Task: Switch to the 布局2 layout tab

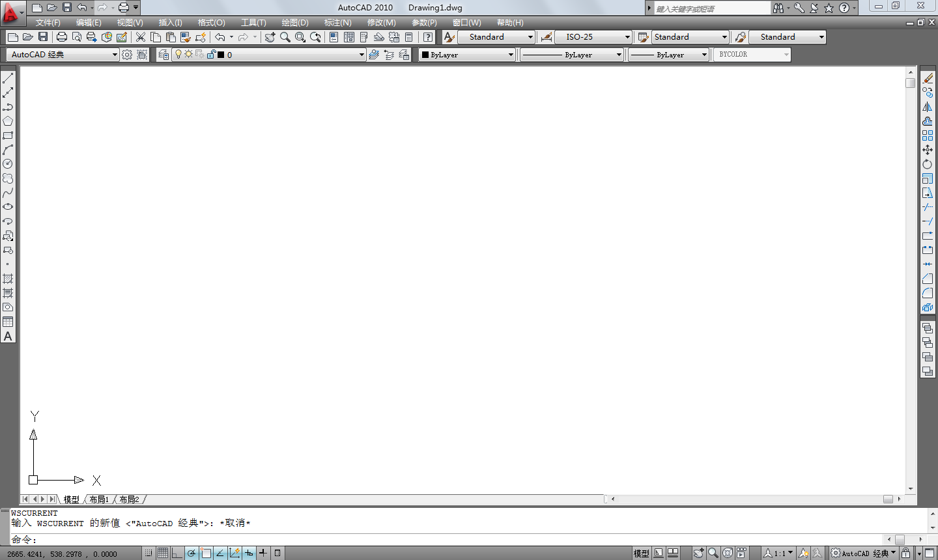Action: pyautogui.click(x=129, y=499)
